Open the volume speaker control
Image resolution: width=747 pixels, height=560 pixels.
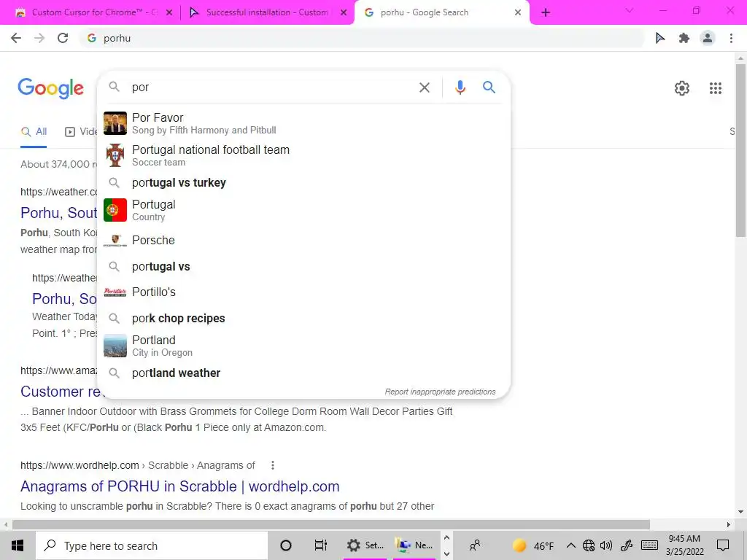tap(606, 545)
